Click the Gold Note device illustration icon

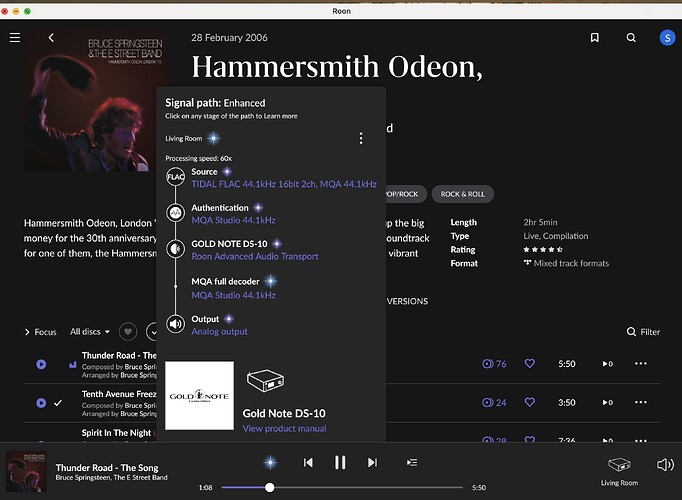point(265,381)
